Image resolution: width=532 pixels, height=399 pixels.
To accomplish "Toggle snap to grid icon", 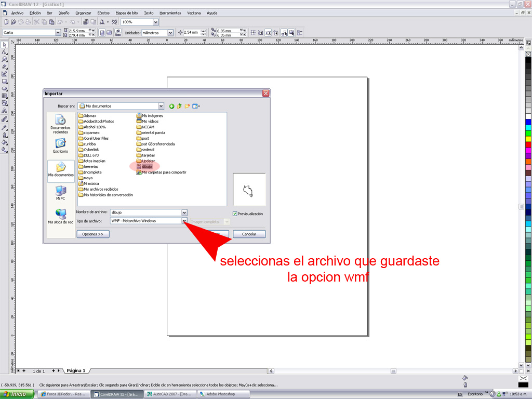I will coord(253,33).
